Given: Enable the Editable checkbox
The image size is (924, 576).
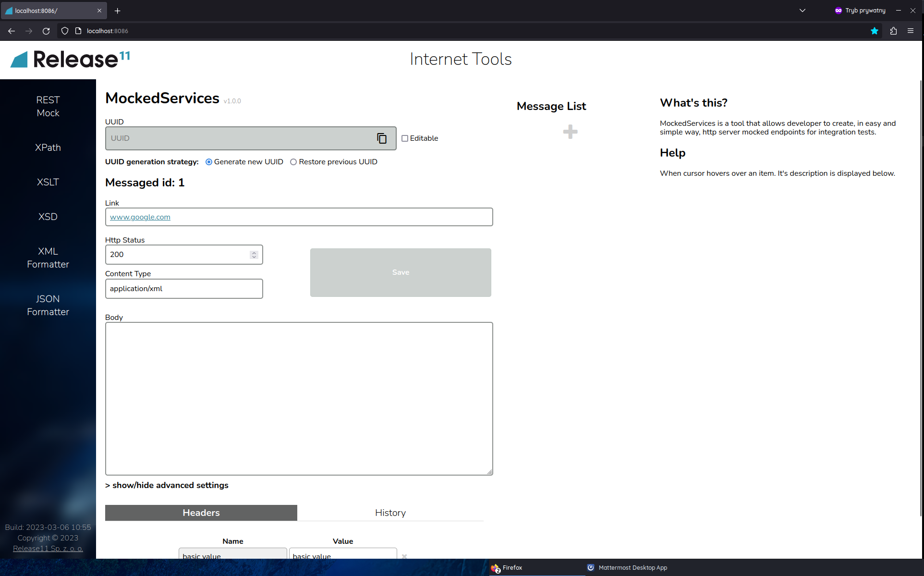Looking at the screenshot, I should coord(405,138).
